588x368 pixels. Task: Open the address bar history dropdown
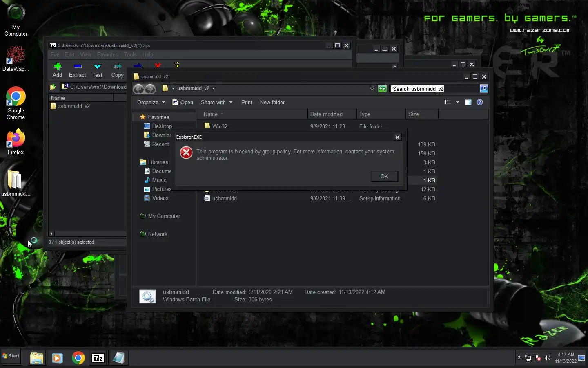[372, 89]
